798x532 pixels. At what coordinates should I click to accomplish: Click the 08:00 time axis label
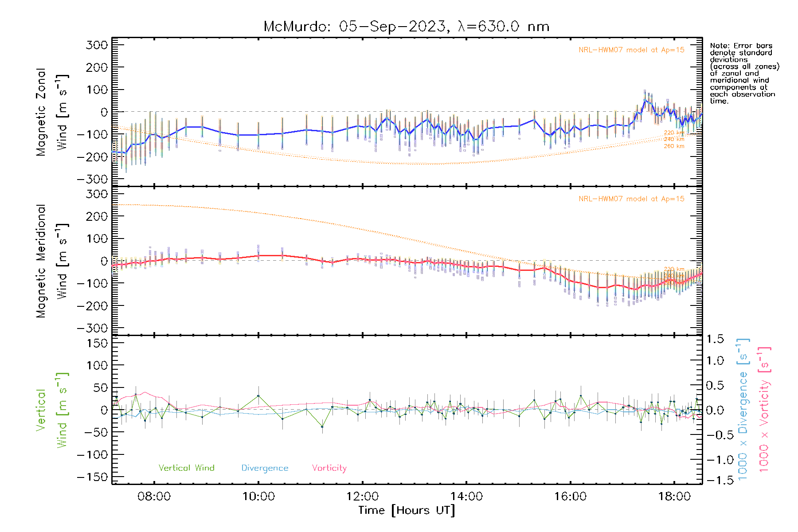click(154, 496)
